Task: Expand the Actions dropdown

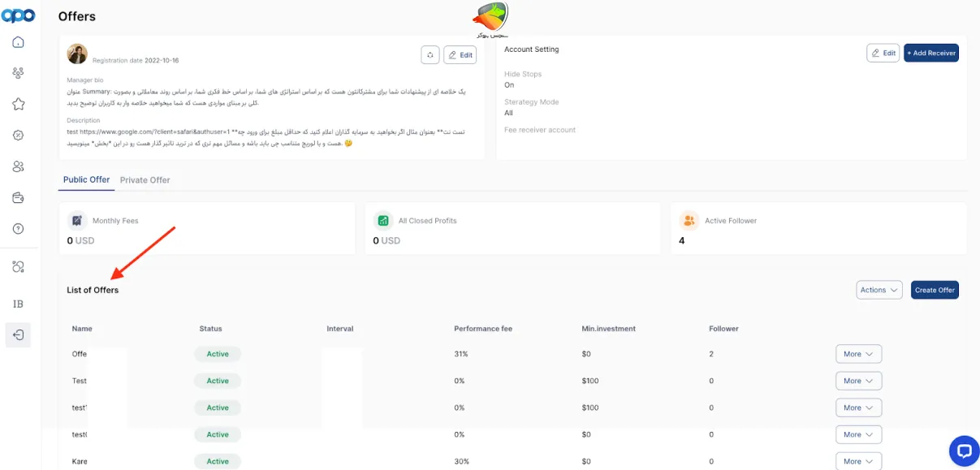Action: tap(878, 290)
